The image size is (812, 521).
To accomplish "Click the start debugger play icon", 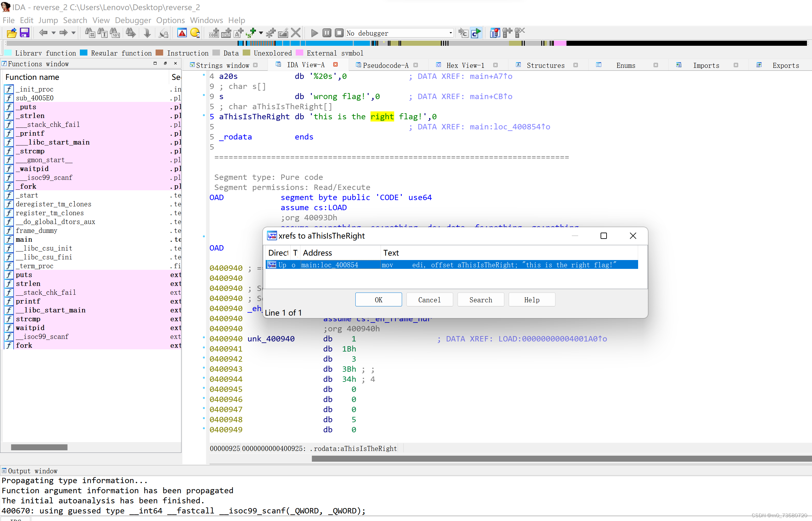I will point(314,33).
